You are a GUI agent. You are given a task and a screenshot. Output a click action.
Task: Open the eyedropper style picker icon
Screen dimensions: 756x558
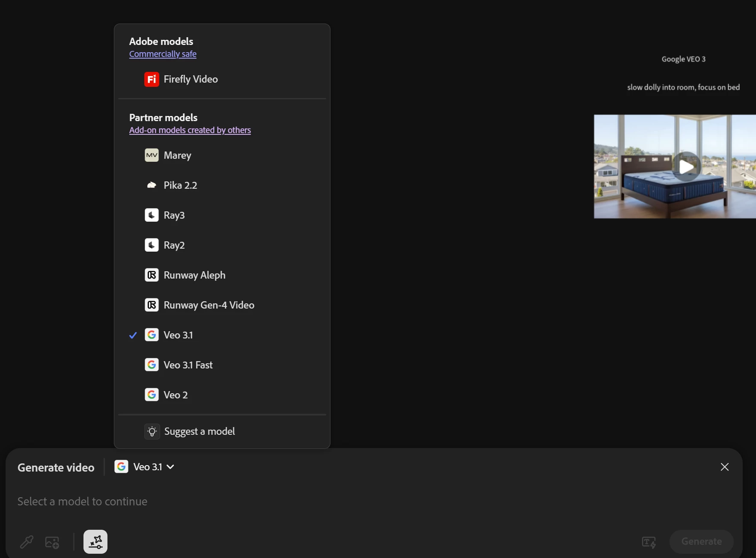point(27,542)
